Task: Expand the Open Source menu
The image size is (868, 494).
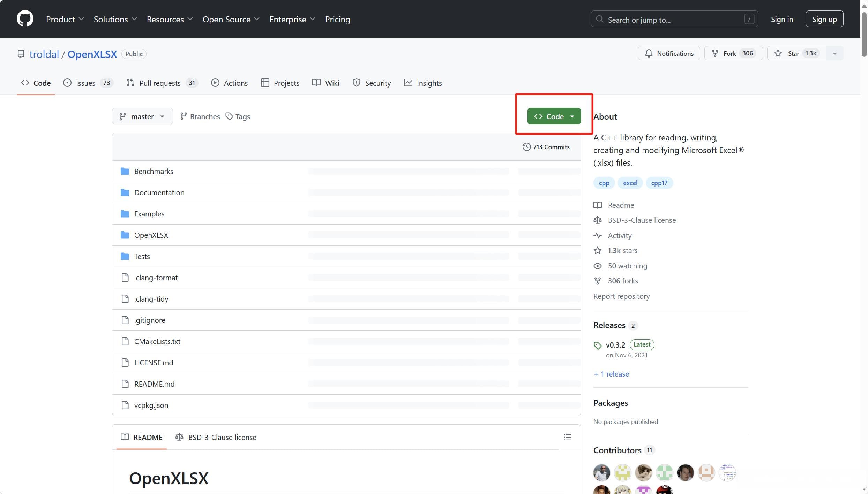Action: tap(231, 19)
